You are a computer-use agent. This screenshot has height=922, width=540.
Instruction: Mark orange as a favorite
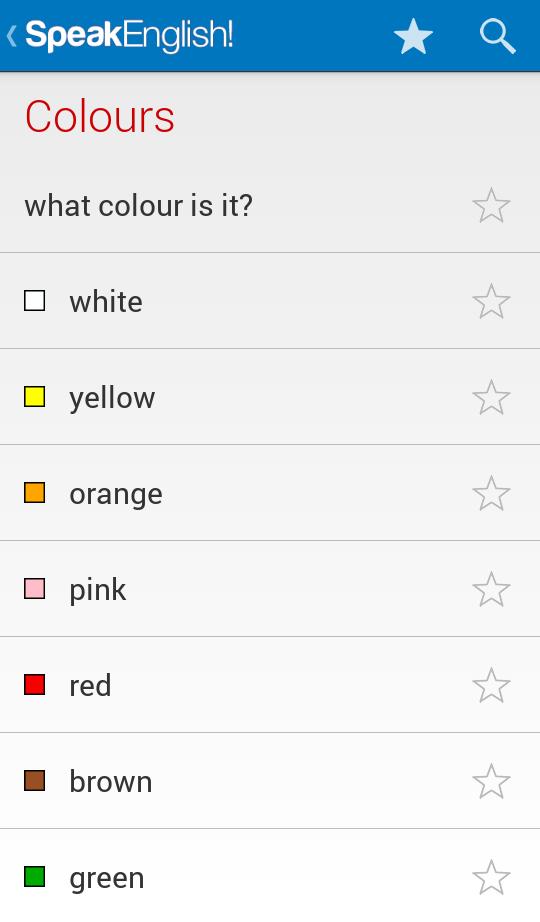491,493
